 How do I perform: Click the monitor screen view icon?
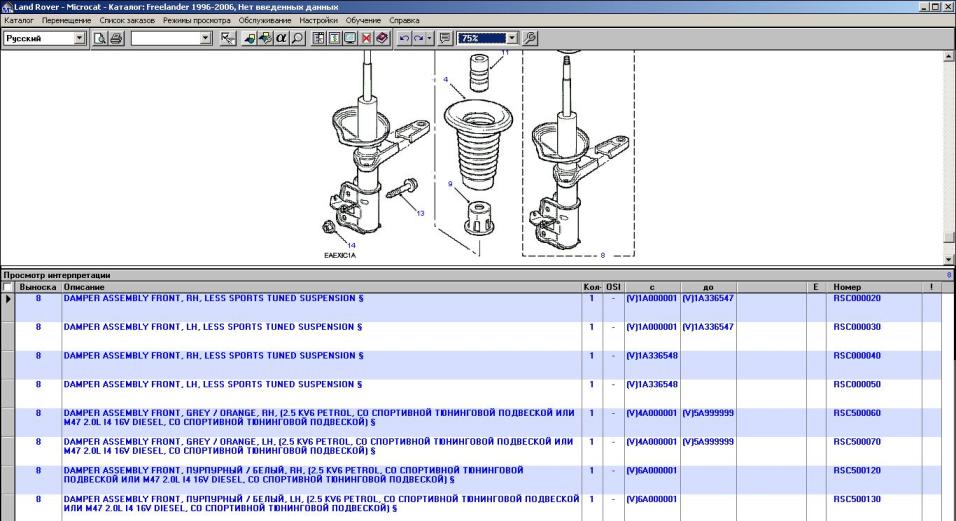pyautogui.click(x=351, y=38)
